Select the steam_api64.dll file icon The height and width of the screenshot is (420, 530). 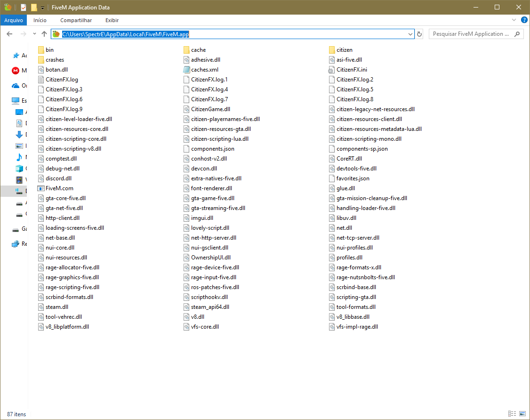click(186, 307)
